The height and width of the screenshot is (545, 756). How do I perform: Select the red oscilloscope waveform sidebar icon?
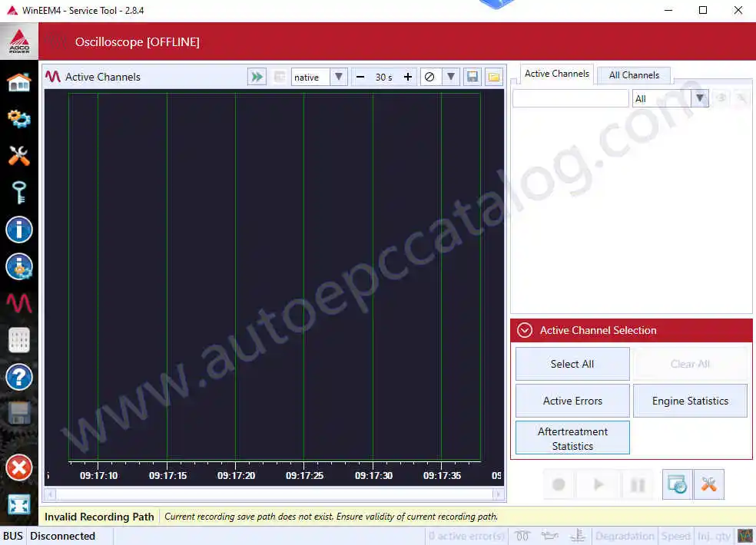pos(19,303)
